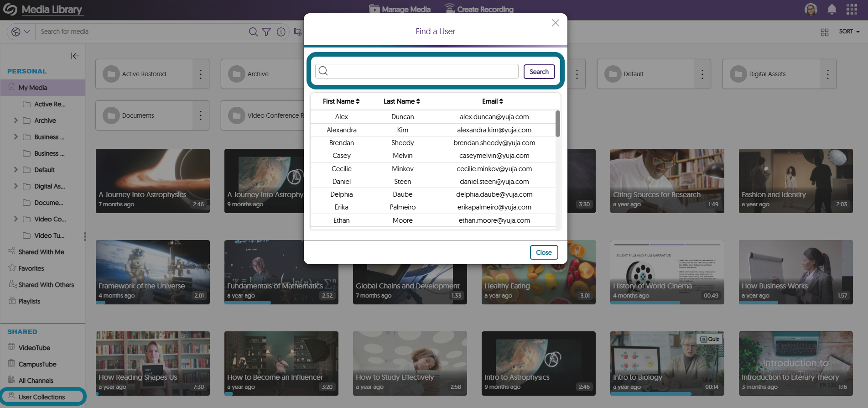
Task: Open options menu for Default folder card
Action: (x=702, y=74)
